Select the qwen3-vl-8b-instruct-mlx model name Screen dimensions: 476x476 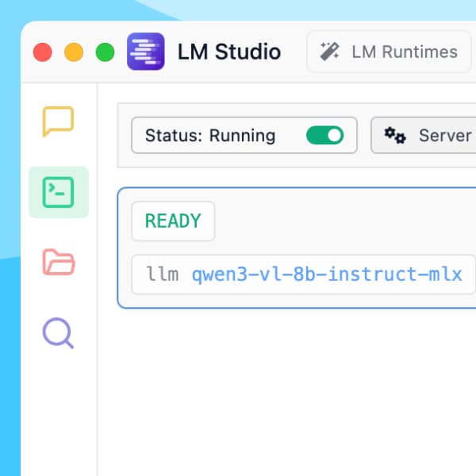(327, 274)
